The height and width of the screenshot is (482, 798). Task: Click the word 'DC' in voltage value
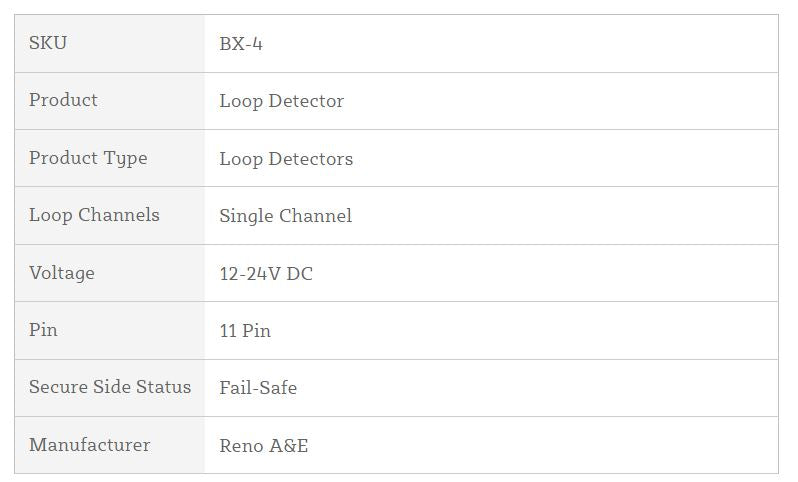[x=300, y=274]
